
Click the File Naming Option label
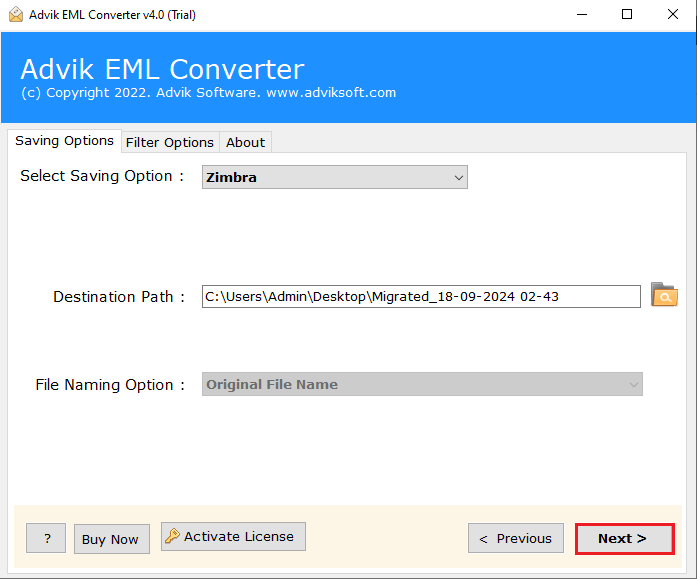coord(110,385)
